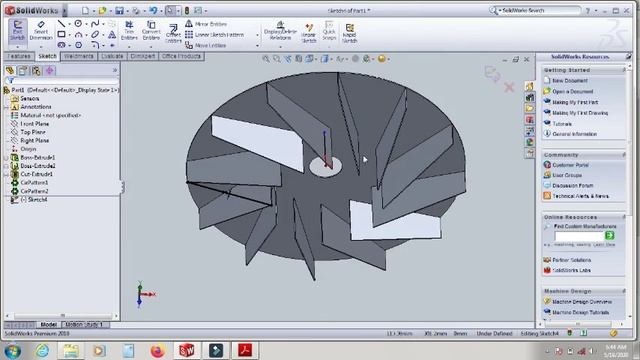The width and height of the screenshot is (640, 360).
Task: Expand the Cut-Extrude1 feature node
Action: 7,174
